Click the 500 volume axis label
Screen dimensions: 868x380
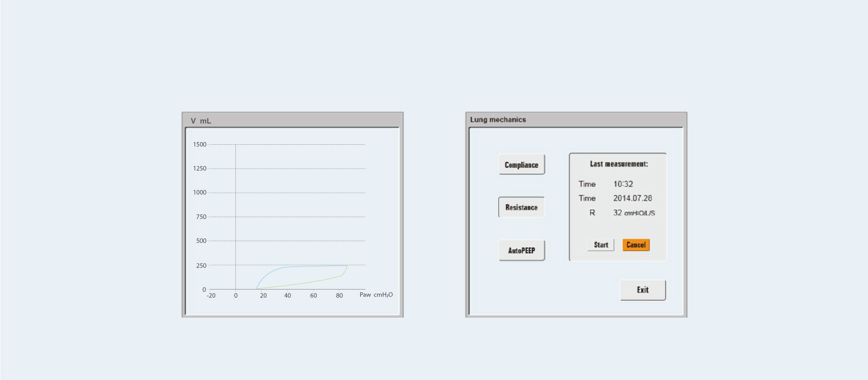click(x=201, y=241)
